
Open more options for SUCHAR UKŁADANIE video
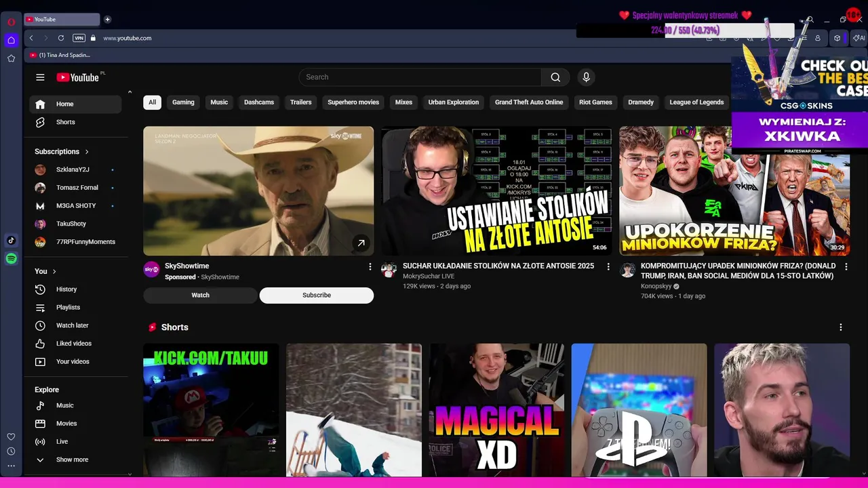tap(608, 267)
